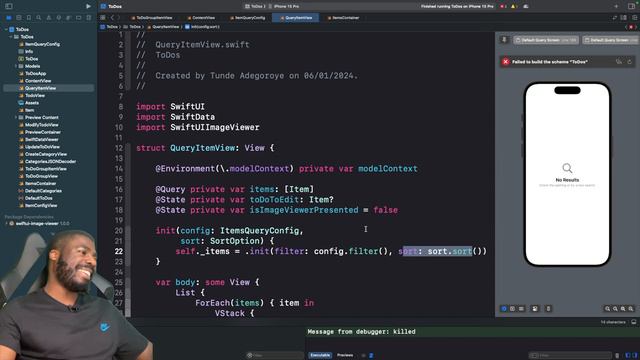Viewport: 640px width, 360px height.
Task: Open the find navigator magnifier
Action: 39,18
